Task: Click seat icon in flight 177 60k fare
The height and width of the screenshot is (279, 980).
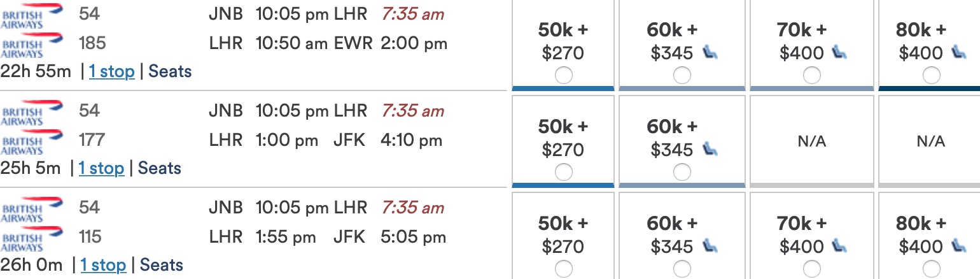Action: coord(710,150)
